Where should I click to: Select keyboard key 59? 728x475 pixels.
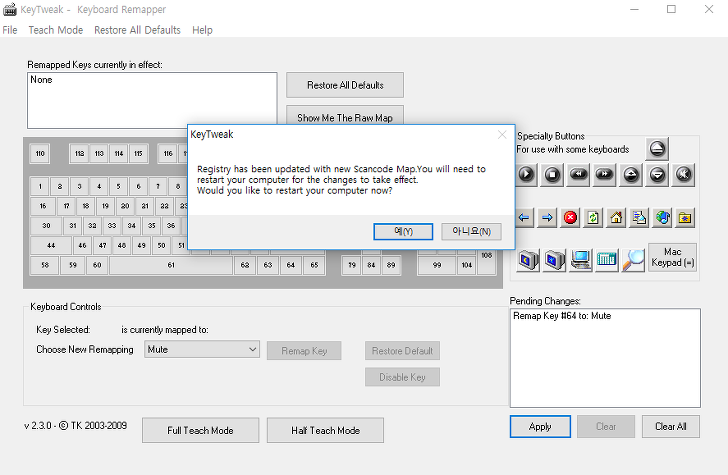click(73, 265)
